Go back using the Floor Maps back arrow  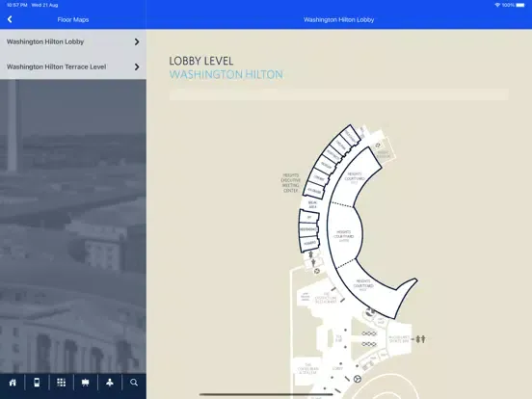10,19
